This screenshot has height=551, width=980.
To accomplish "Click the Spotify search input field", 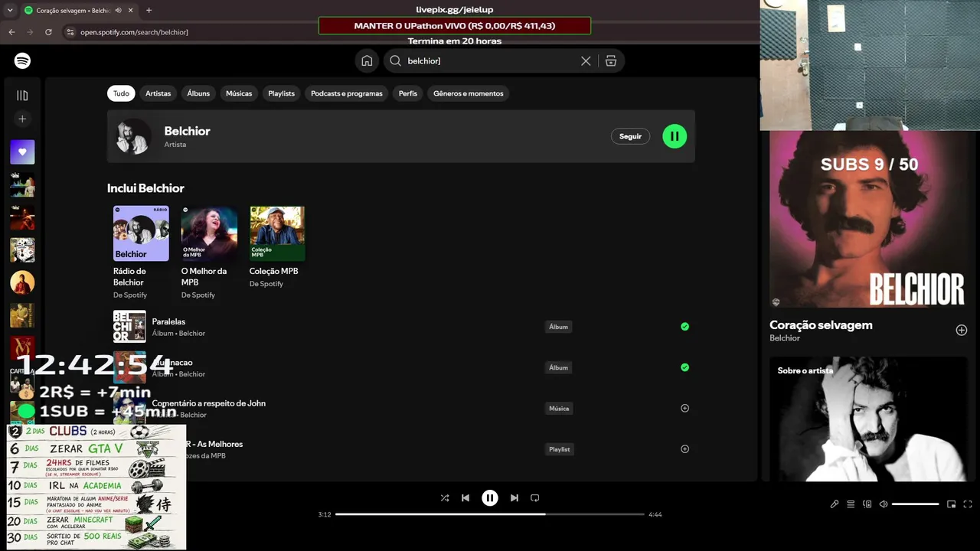I will (x=490, y=60).
